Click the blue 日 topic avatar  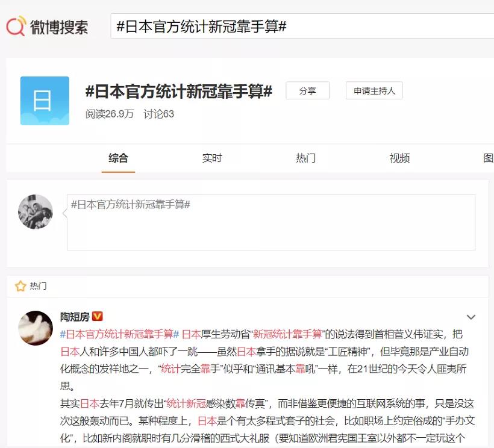(45, 101)
